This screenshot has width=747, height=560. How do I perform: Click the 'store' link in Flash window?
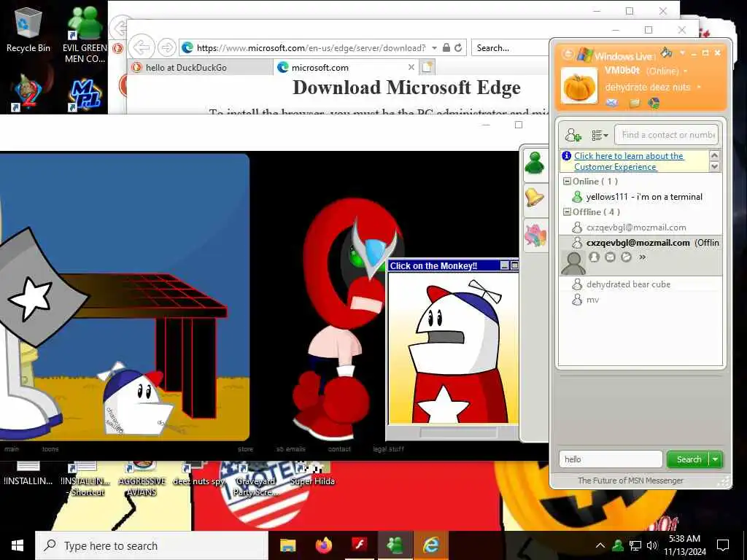click(x=246, y=449)
